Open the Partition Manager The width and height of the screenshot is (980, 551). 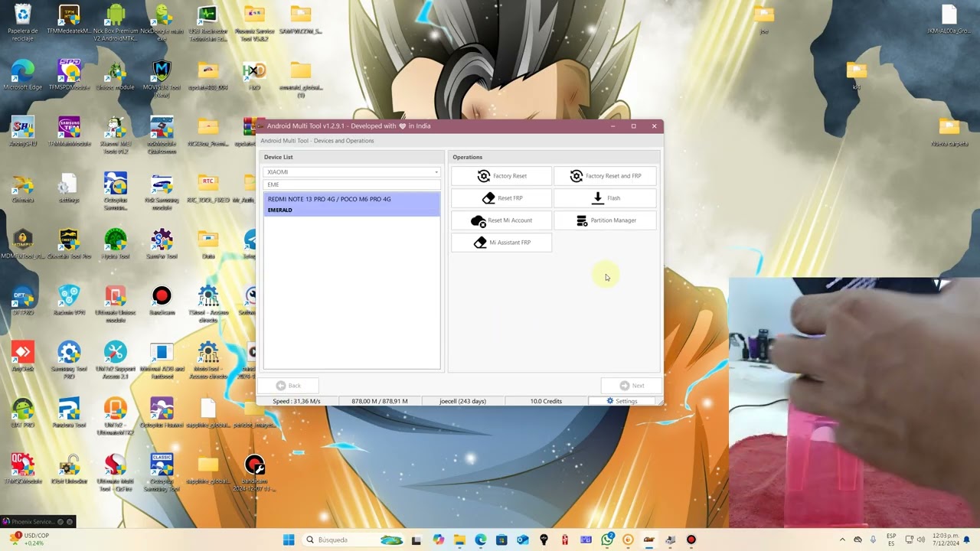tap(605, 220)
